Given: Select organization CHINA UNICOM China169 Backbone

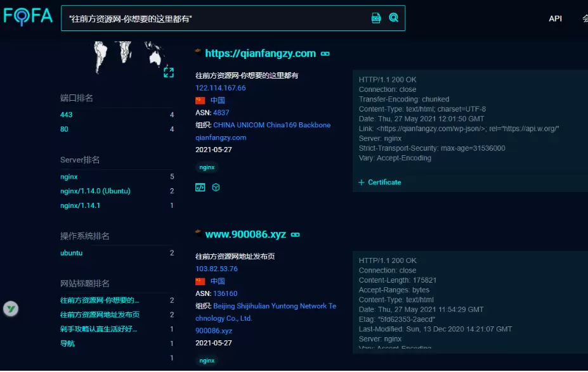Looking at the screenshot, I should [x=272, y=125].
